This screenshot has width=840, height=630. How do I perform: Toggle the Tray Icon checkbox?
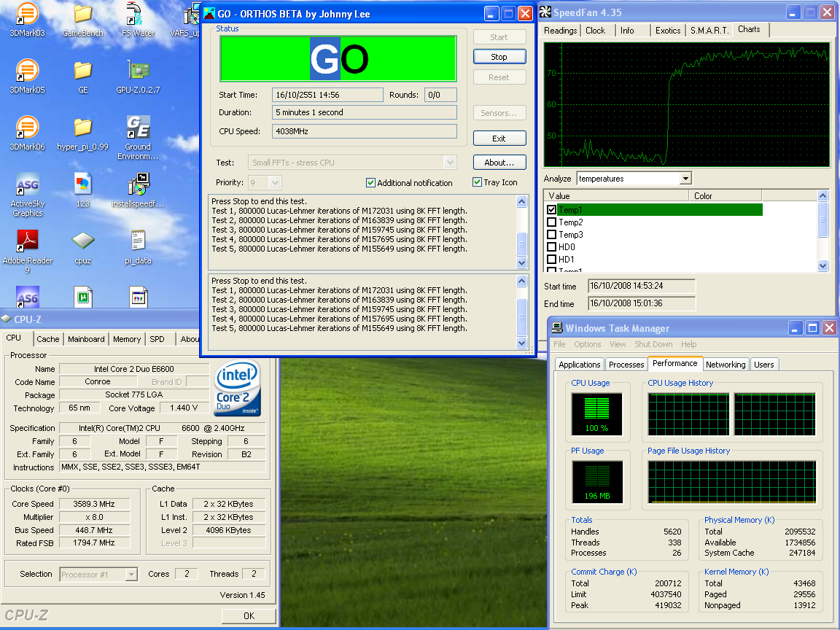(x=477, y=182)
